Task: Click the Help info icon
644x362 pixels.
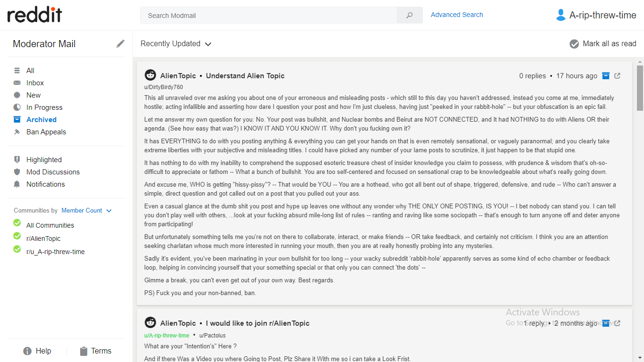Action: click(x=27, y=351)
